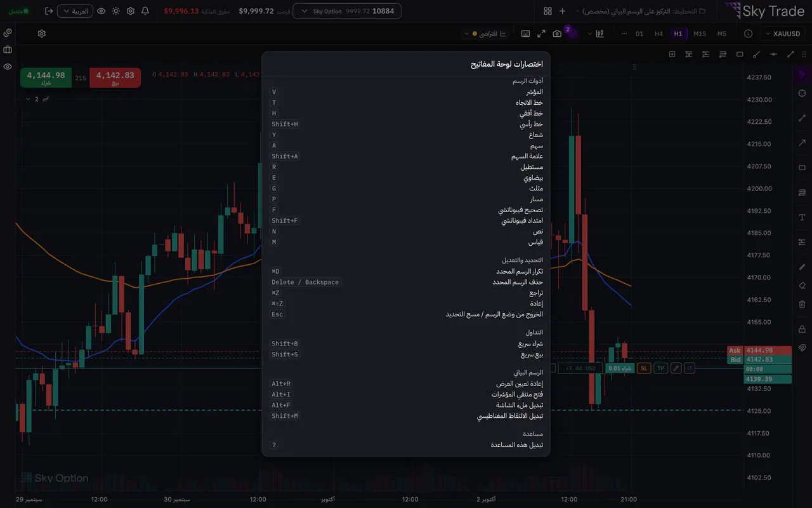Click the notifications bell icon
This screenshot has height=508, width=812.
[145, 11]
